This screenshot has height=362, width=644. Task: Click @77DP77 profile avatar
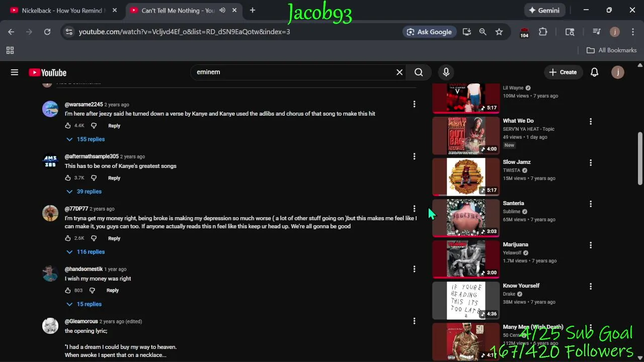[x=50, y=213]
